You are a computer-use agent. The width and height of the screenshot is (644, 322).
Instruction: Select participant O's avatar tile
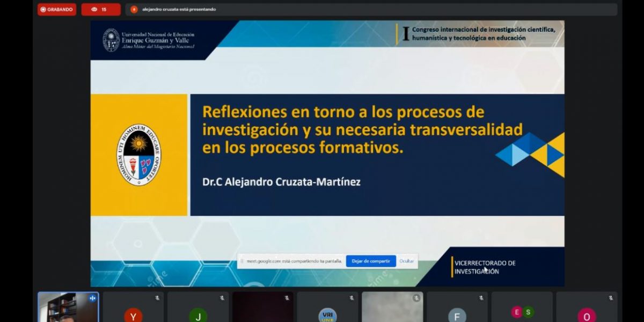[x=587, y=315]
